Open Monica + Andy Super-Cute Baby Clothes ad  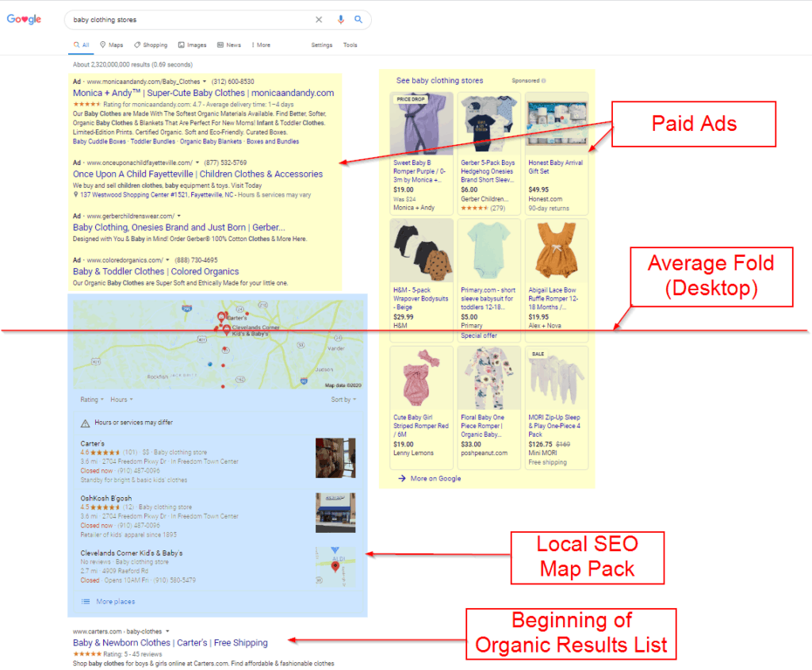[x=203, y=94]
